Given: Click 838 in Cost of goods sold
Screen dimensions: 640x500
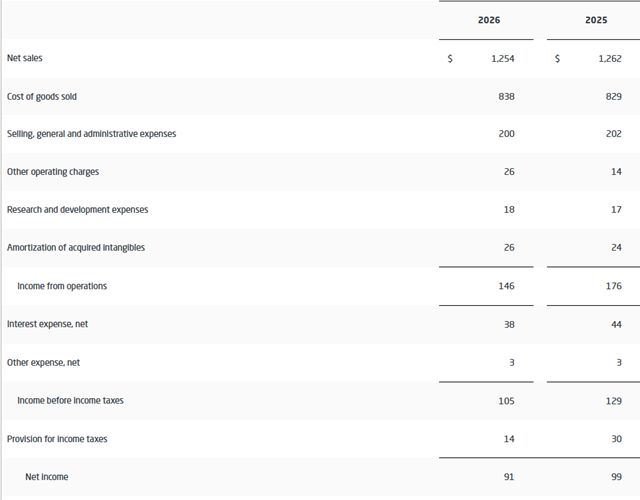Looking at the screenshot, I should click(x=506, y=96).
